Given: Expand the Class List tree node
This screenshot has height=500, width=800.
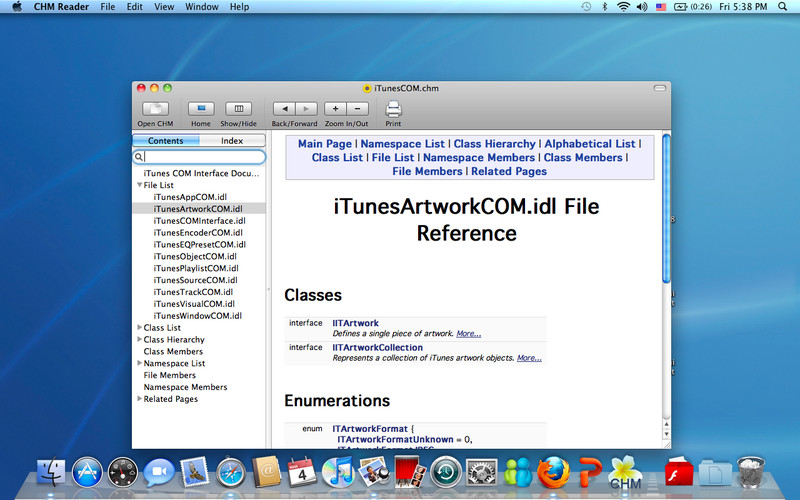Looking at the screenshot, I should point(139,328).
